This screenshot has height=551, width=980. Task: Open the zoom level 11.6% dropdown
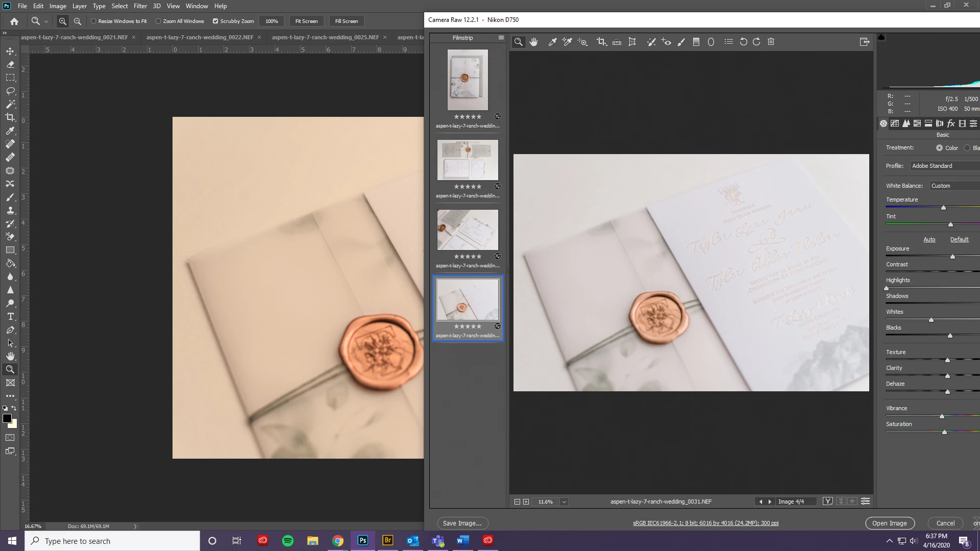click(x=564, y=502)
